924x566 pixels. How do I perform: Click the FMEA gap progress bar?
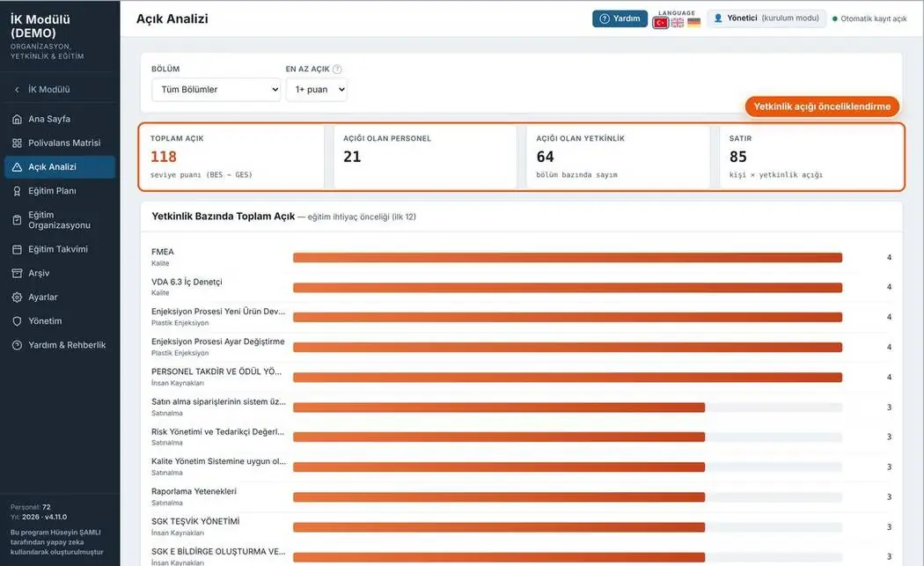(x=568, y=258)
